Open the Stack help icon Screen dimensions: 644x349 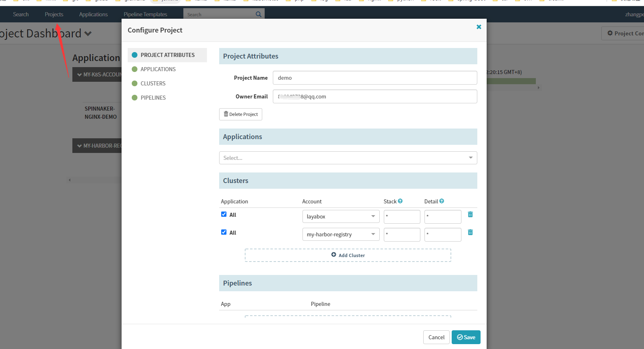click(x=400, y=201)
